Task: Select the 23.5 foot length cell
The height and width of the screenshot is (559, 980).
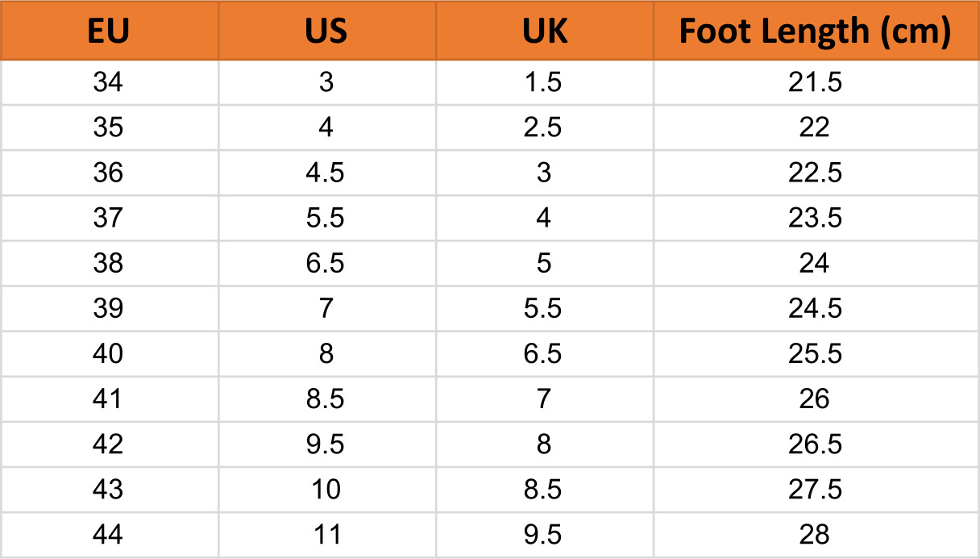Action: click(815, 218)
